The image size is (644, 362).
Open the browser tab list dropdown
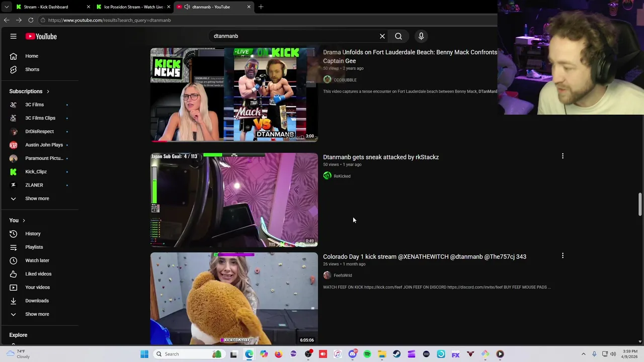7,7
